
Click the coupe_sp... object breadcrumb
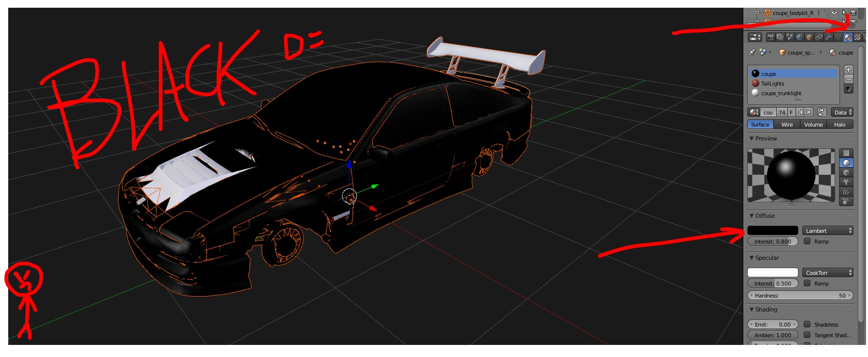[x=797, y=52]
